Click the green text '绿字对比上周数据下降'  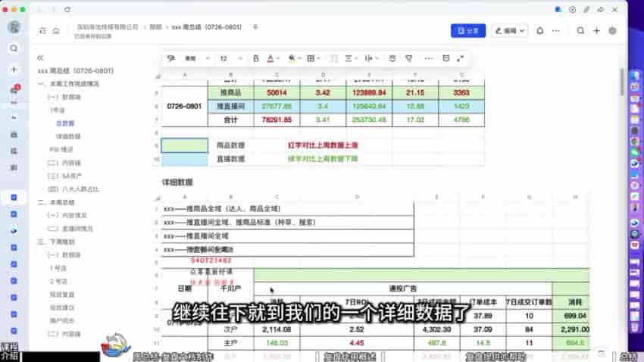323,159
